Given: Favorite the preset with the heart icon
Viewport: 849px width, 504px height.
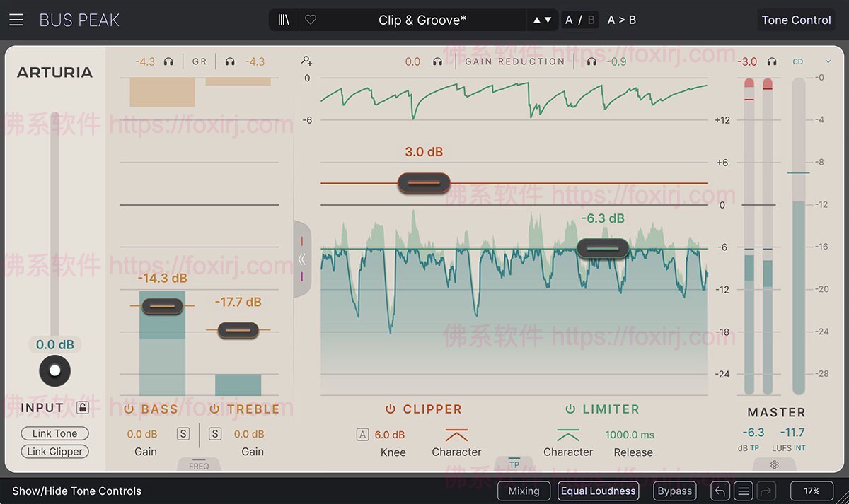Looking at the screenshot, I should [x=310, y=20].
